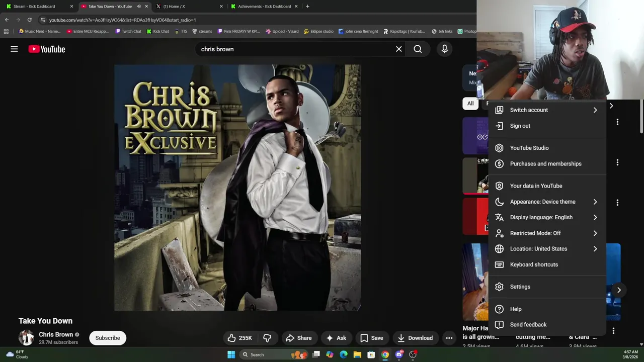Expand the Switch account submenu
This screenshot has height=362, width=644.
[547, 110]
